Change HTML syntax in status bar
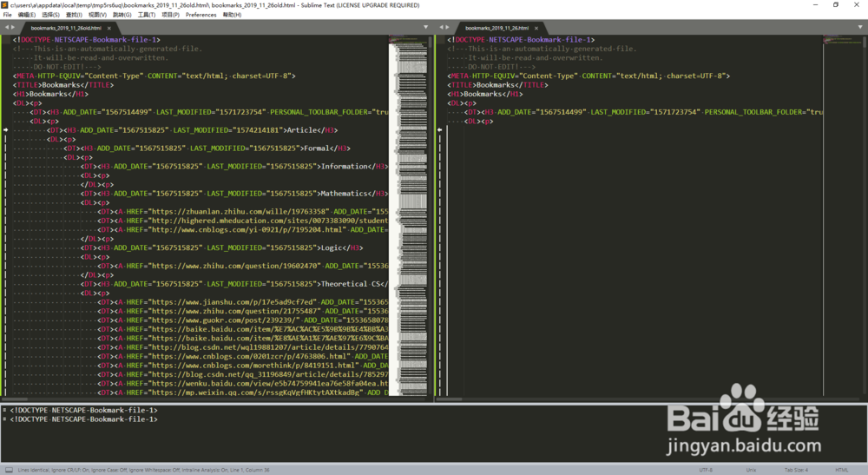Image resolution: width=868 pixels, height=475 pixels. [x=842, y=470]
